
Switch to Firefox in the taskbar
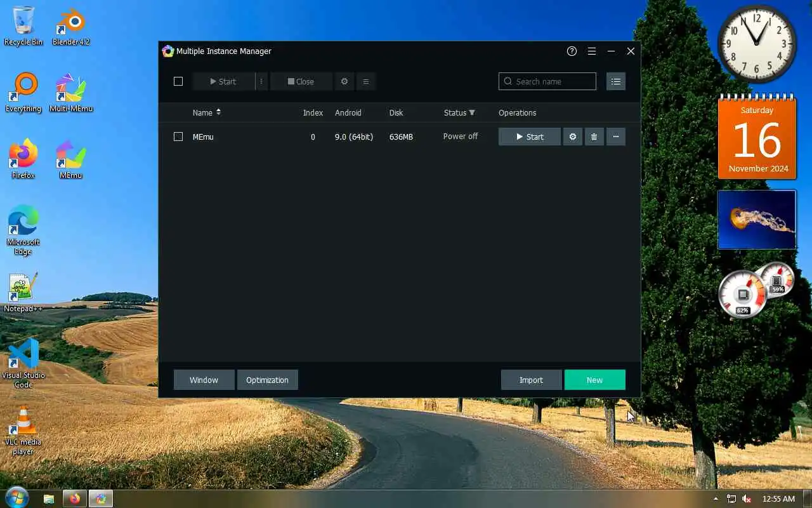[x=75, y=498]
